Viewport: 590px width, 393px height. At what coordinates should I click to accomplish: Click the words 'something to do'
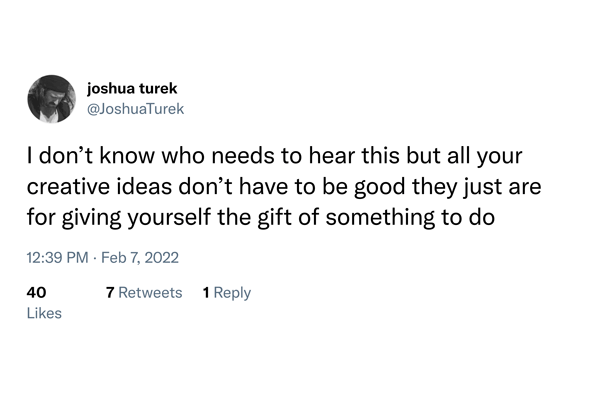[410, 218]
